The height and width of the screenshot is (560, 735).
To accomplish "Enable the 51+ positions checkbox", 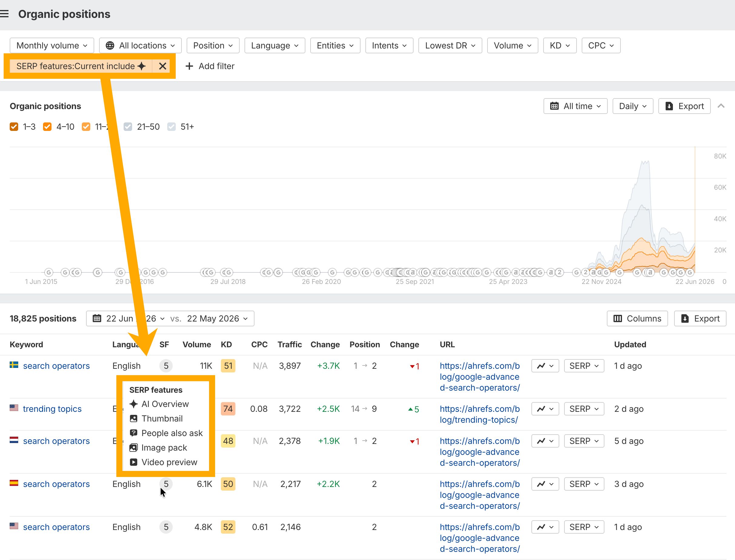I will pyautogui.click(x=171, y=127).
